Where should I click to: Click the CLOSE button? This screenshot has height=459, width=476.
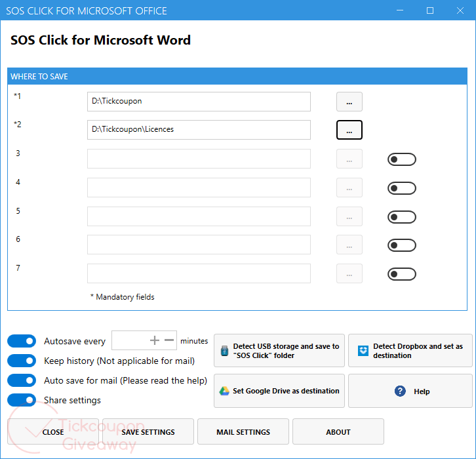(53, 431)
